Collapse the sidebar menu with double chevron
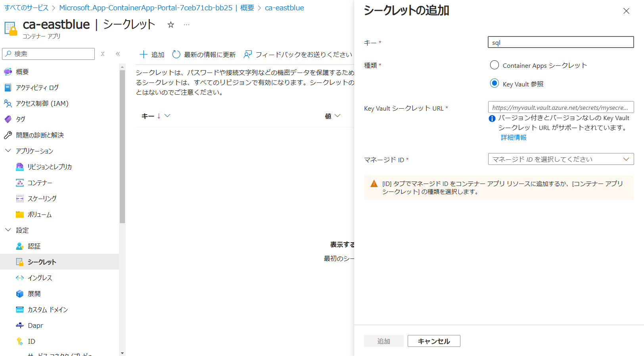Screen dimensions: 644x356 pyautogui.click(x=118, y=54)
